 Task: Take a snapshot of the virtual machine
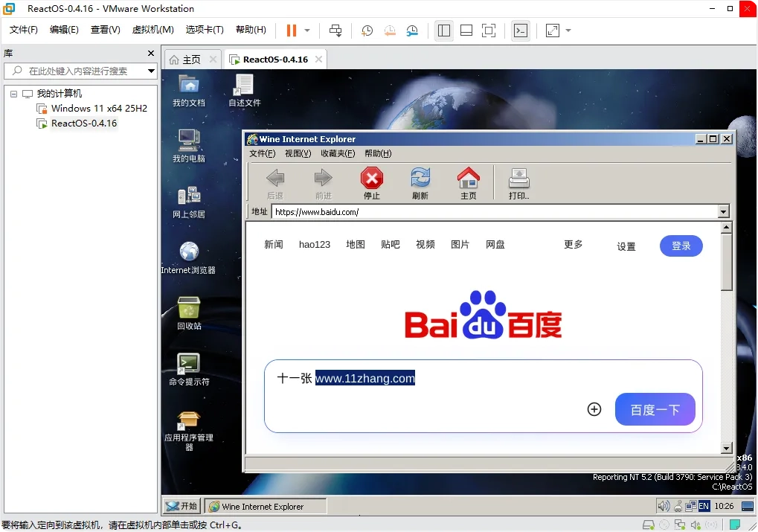(x=367, y=31)
